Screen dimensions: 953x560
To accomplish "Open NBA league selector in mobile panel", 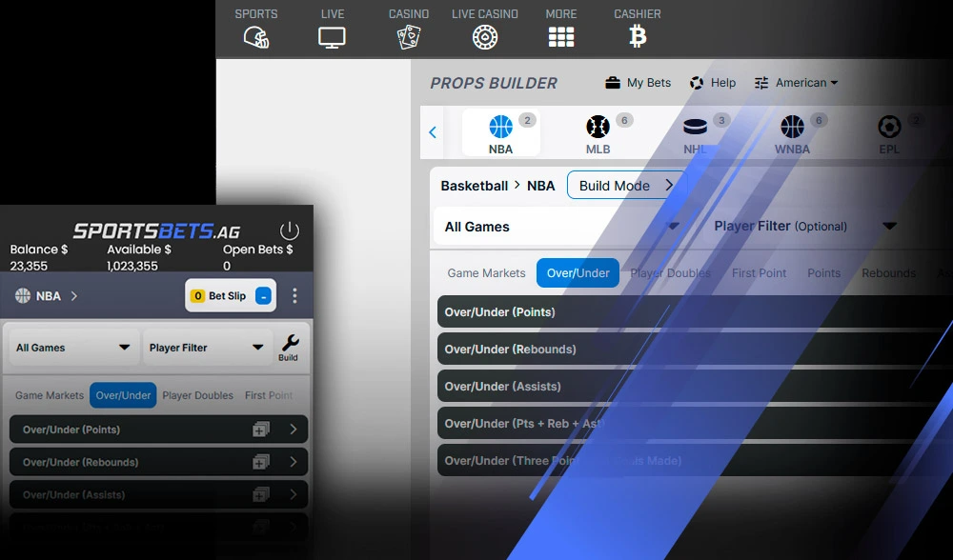I will click(x=46, y=296).
